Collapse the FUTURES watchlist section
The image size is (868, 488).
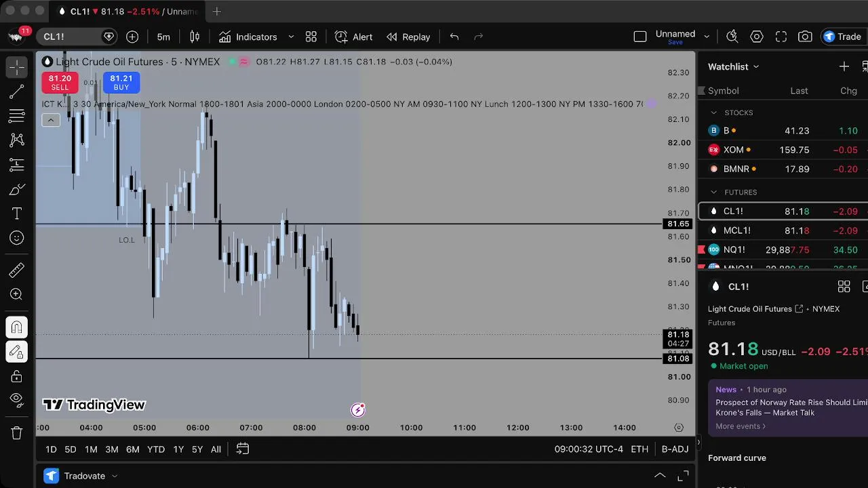point(713,192)
